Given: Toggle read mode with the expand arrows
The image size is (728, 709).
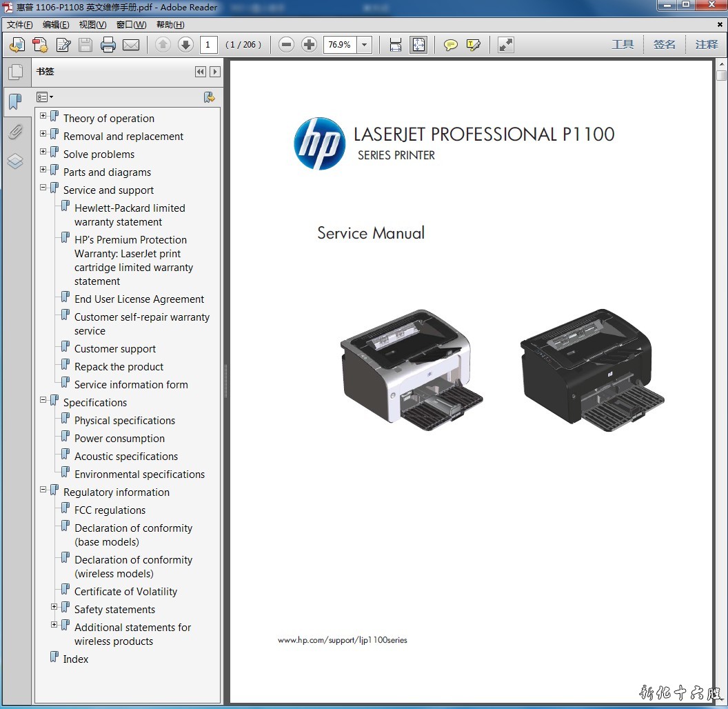Looking at the screenshot, I should click(505, 45).
